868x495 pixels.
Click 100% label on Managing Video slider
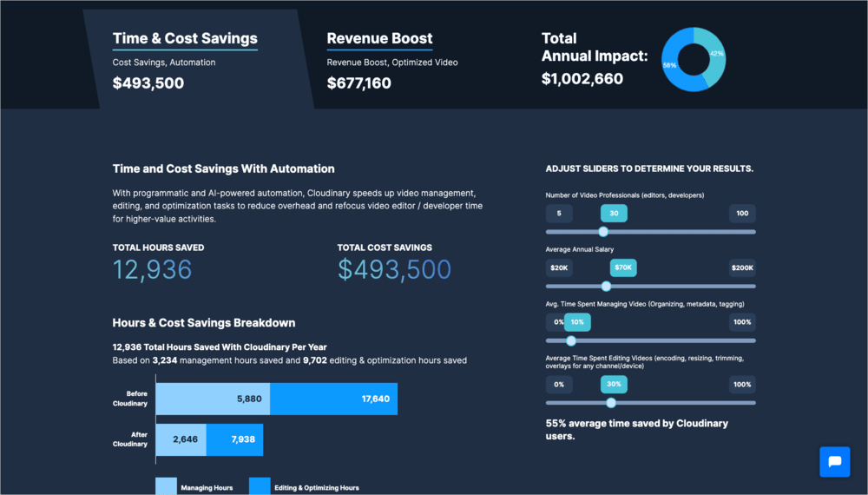point(742,322)
